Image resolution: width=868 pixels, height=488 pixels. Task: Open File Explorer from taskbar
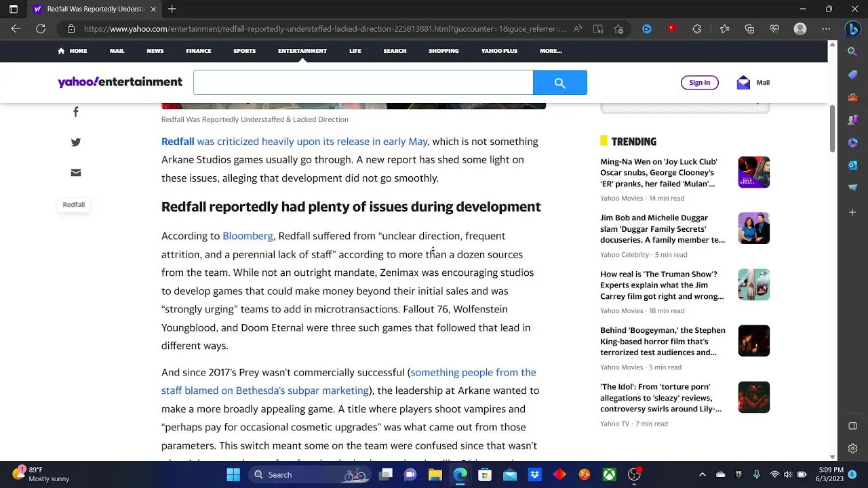[435, 474]
